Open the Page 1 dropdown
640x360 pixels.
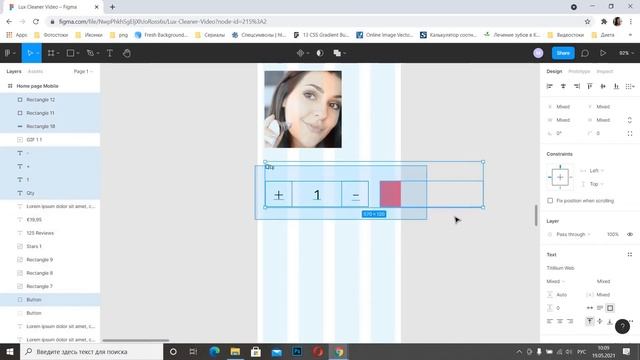click(83, 71)
